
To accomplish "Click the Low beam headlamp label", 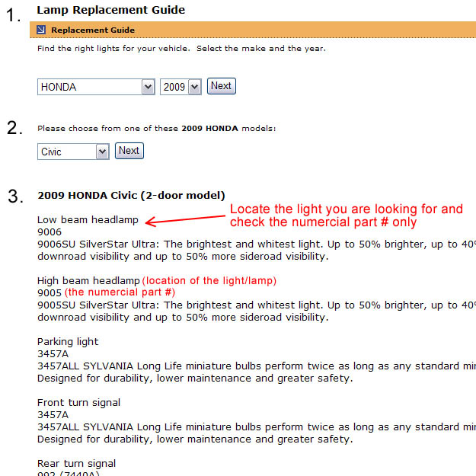I will (88, 219).
